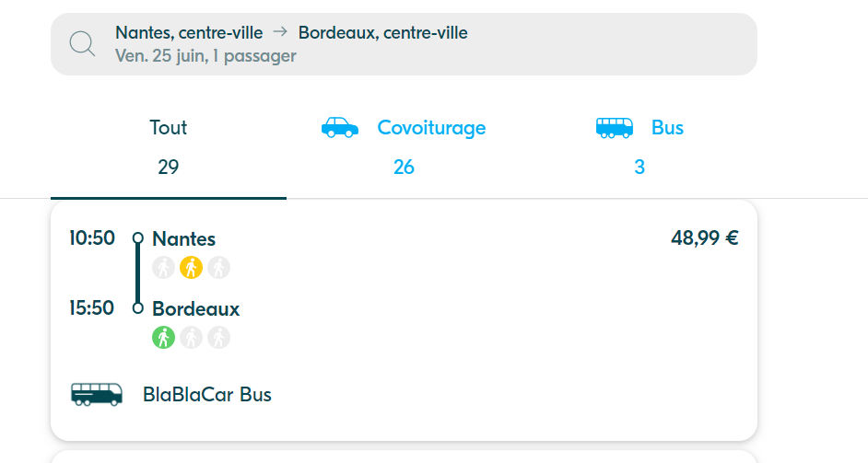The height and width of the screenshot is (463, 868).
Task: Click the magnifying glass search icon
Action: [82, 43]
